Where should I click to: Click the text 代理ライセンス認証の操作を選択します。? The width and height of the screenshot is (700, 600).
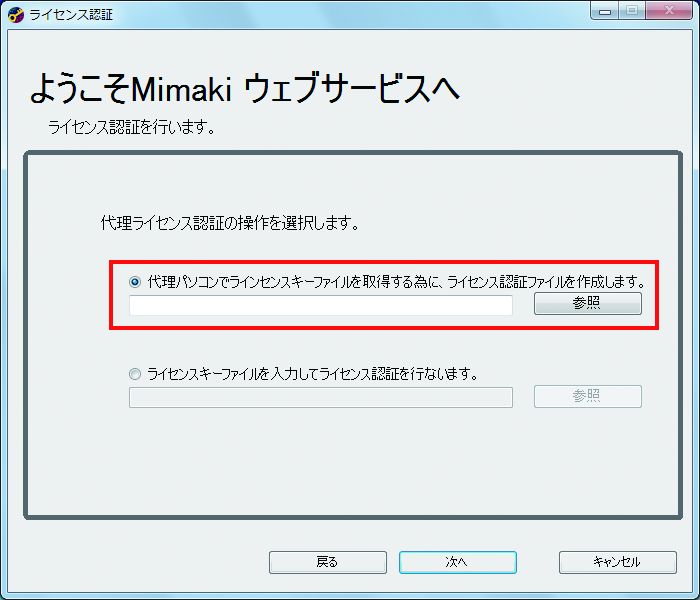(230, 223)
